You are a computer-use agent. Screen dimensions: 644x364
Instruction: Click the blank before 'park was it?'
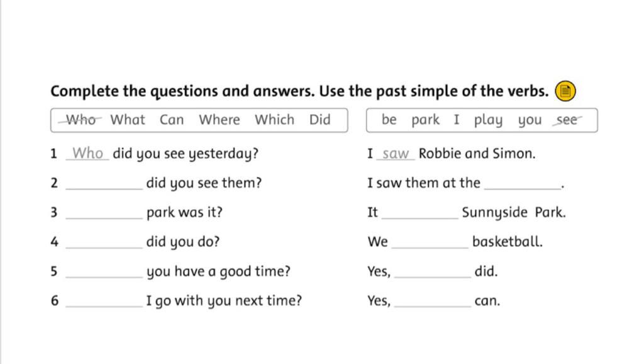(x=104, y=213)
